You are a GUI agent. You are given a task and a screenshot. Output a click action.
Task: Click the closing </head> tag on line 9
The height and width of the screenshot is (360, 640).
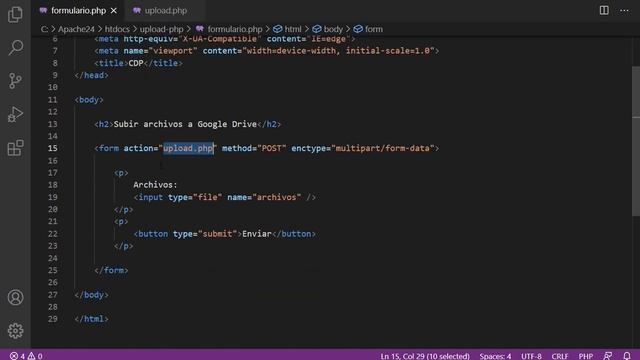91,76
